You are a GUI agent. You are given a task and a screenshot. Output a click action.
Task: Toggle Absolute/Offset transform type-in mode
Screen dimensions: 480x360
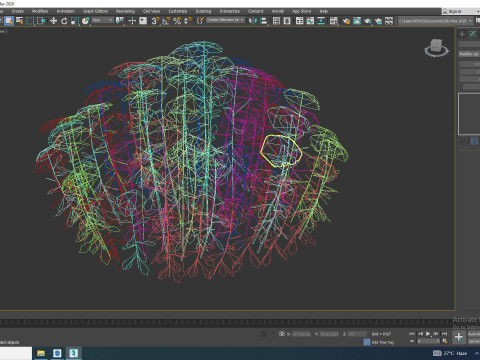point(282,334)
